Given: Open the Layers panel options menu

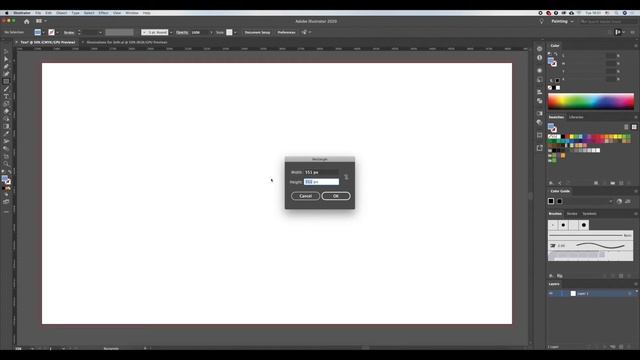Looking at the screenshot, I should pos(636,284).
